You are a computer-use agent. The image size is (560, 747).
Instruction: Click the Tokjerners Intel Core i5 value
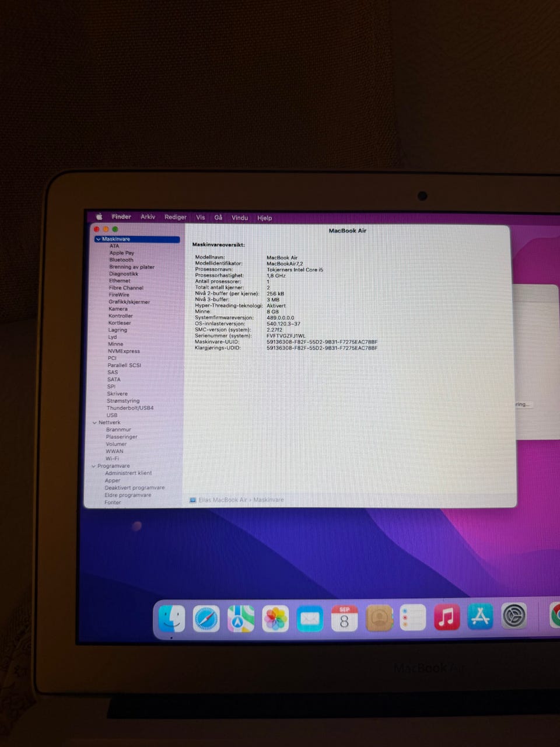pos(295,270)
